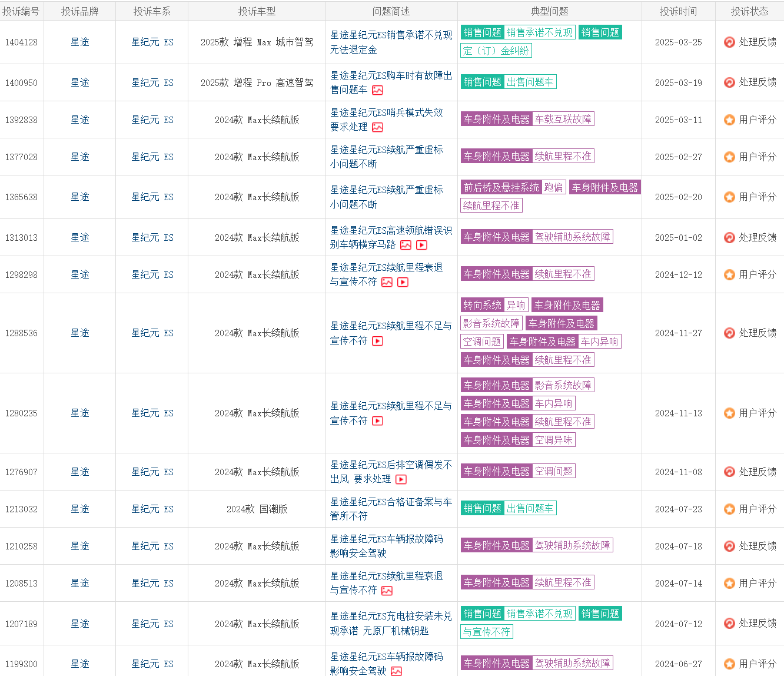Click the 投诉时间 column header
This screenshot has height=676, width=784.
coord(678,11)
